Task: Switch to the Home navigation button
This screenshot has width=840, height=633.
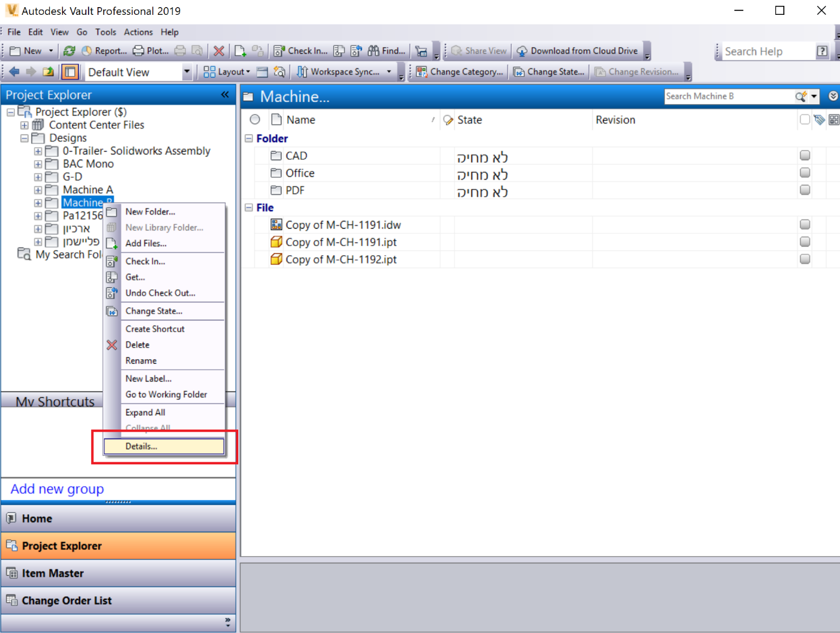Action: pyautogui.click(x=118, y=518)
